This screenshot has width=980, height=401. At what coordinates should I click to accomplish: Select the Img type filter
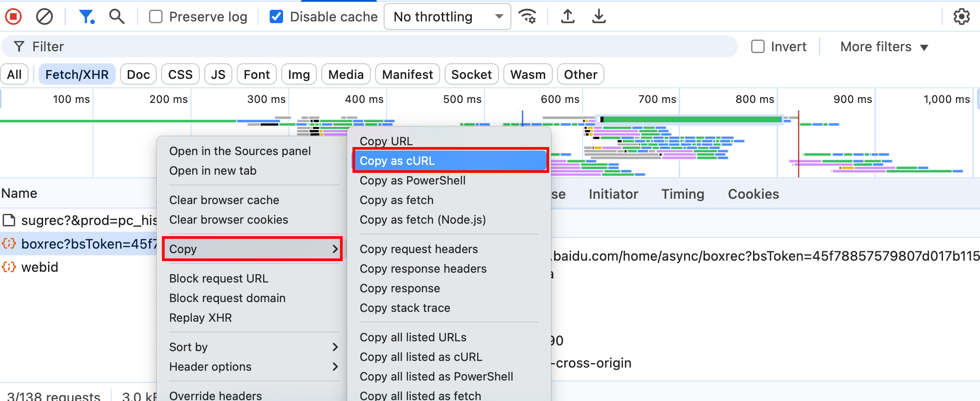click(x=299, y=74)
